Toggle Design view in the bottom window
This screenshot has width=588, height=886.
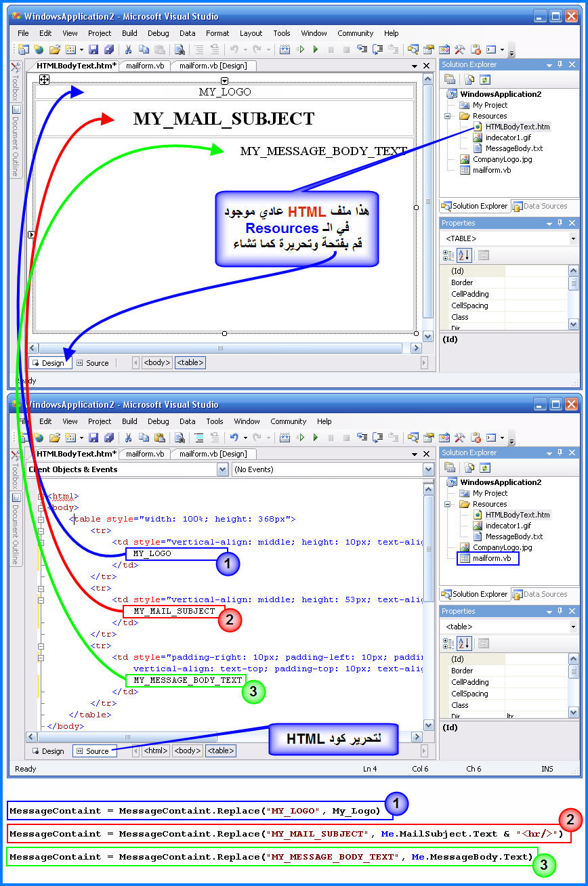[x=48, y=751]
